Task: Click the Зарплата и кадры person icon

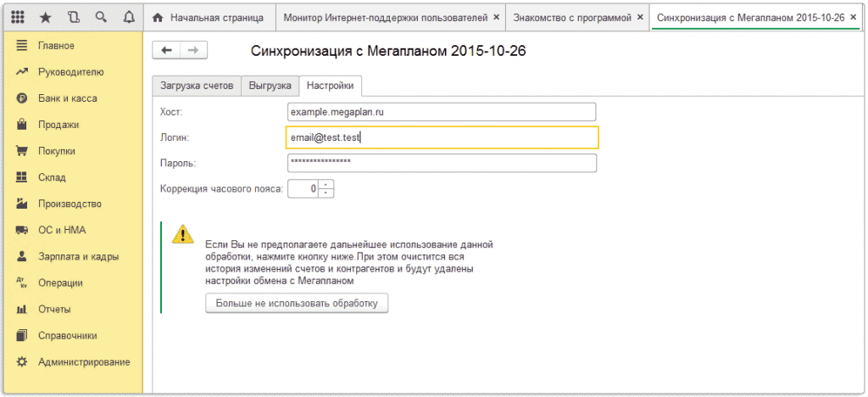Action: (x=22, y=256)
